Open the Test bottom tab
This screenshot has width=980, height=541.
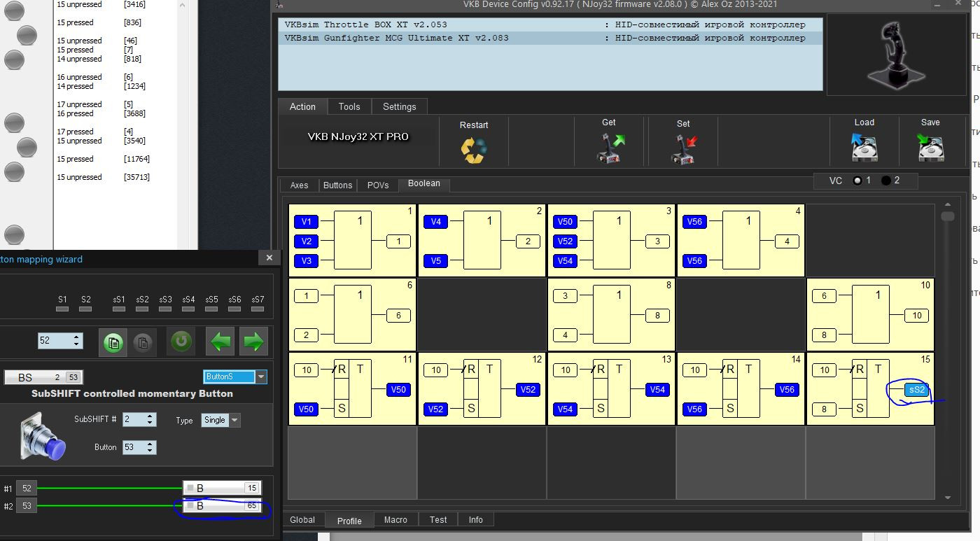(x=438, y=520)
